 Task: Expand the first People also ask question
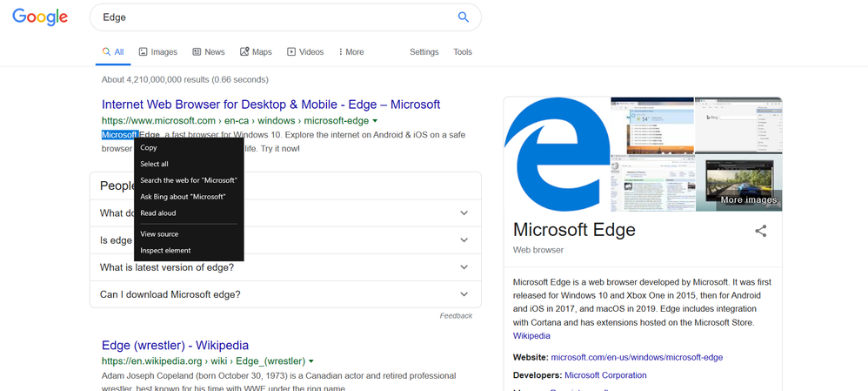click(464, 213)
